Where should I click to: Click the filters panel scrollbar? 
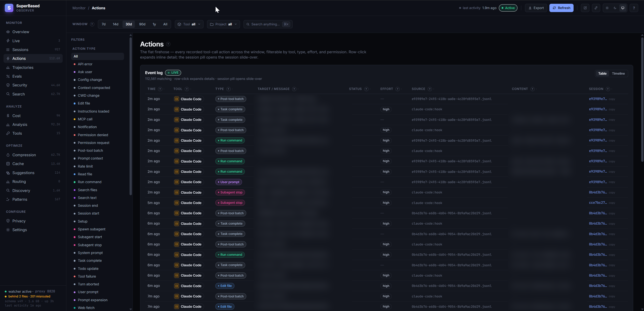pyautogui.click(x=131, y=116)
